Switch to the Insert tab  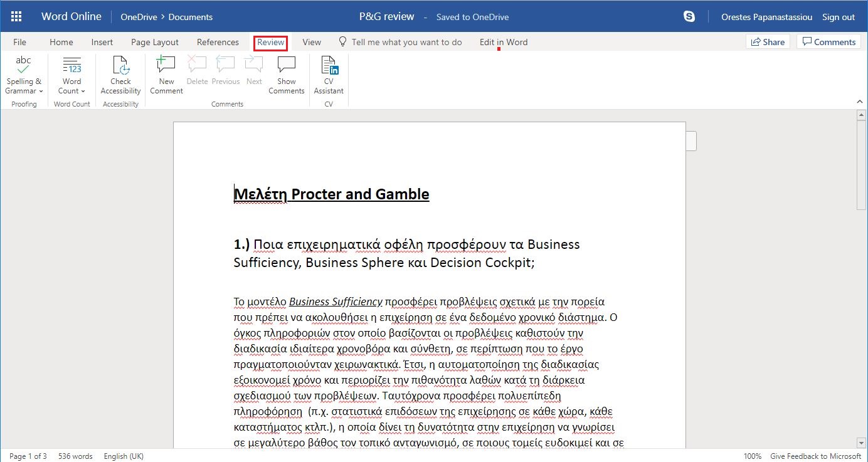[102, 42]
